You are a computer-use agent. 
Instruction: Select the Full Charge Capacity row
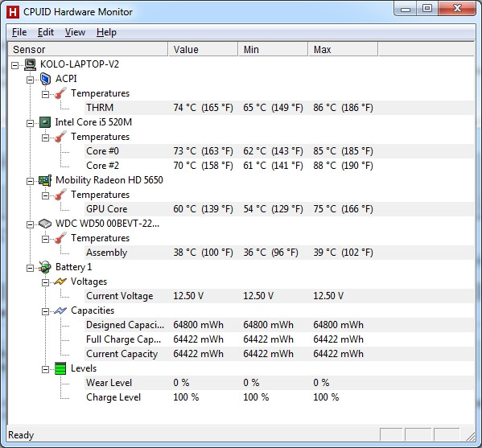pos(279,339)
